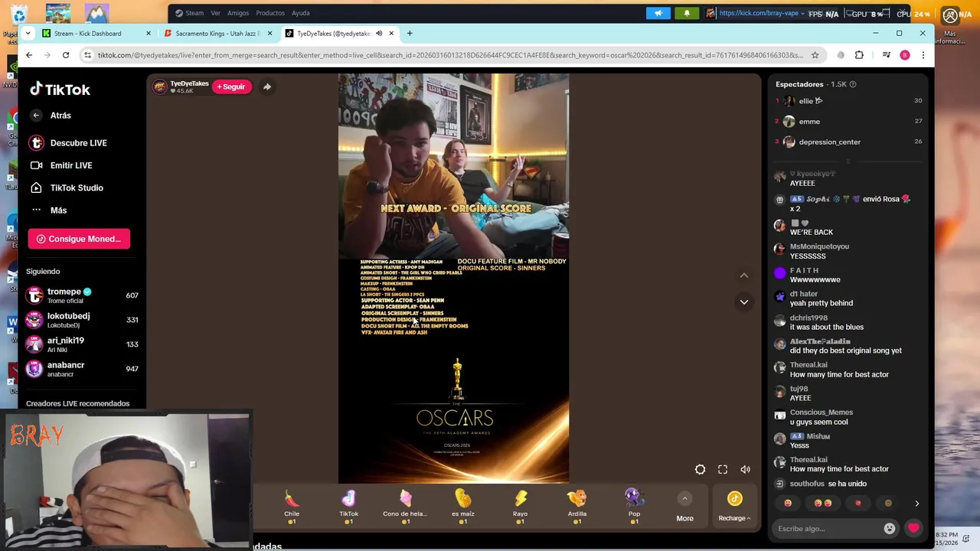Viewport: 980px width, 551px height.
Task: Click the address bar URL
Action: point(449,55)
